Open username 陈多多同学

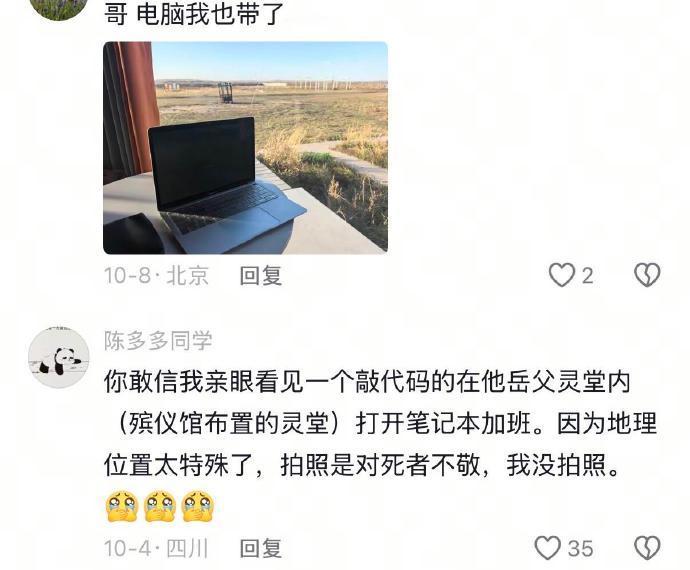[158, 340]
